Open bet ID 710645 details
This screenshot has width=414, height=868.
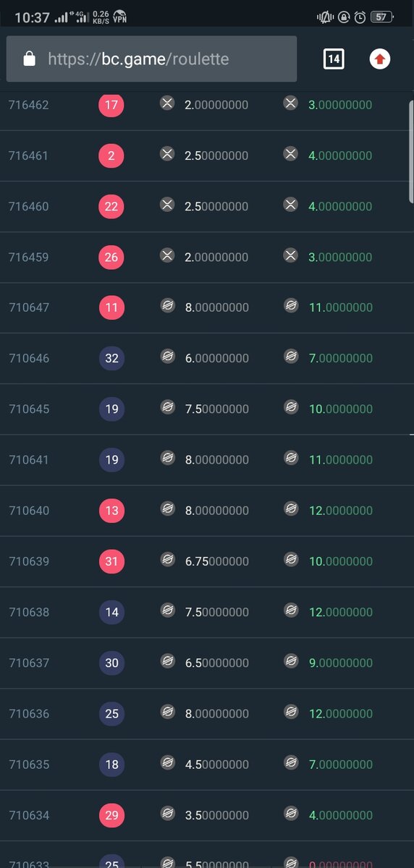(29, 409)
